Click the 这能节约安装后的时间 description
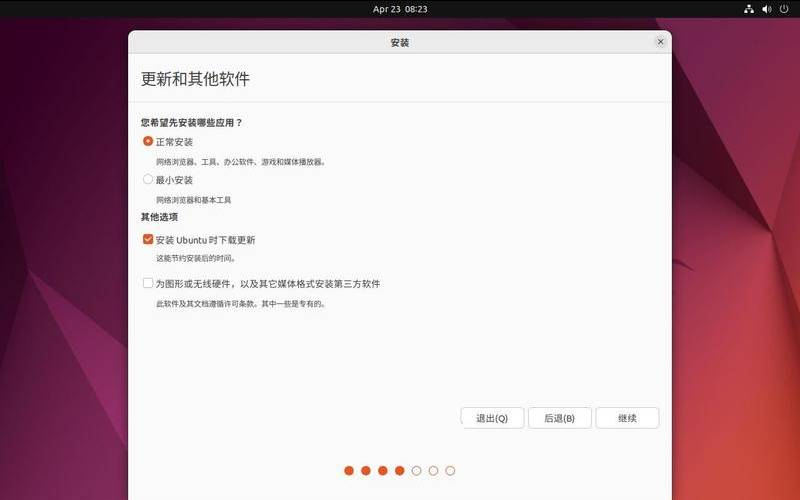The height and width of the screenshot is (500, 800). click(196, 258)
